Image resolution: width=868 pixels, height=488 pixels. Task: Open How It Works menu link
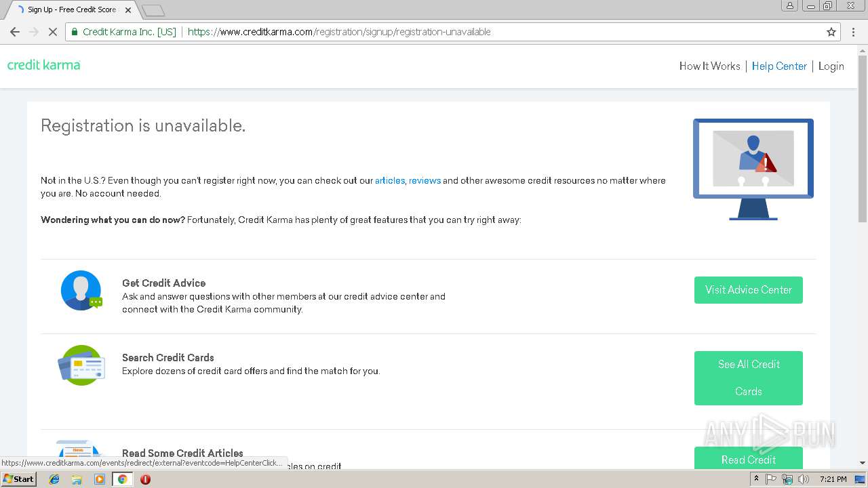point(710,66)
